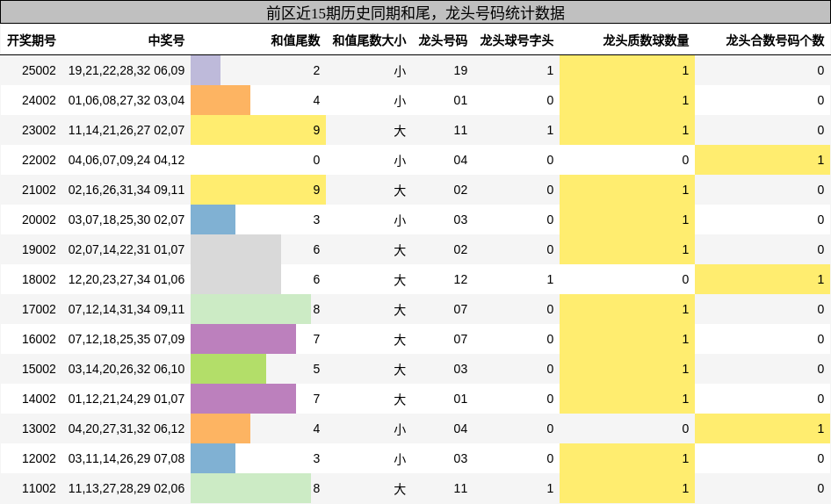Select the 开奖期号 column header
Image resolution: width=831 pixels, height=504 pixels.
coord(32,40)
